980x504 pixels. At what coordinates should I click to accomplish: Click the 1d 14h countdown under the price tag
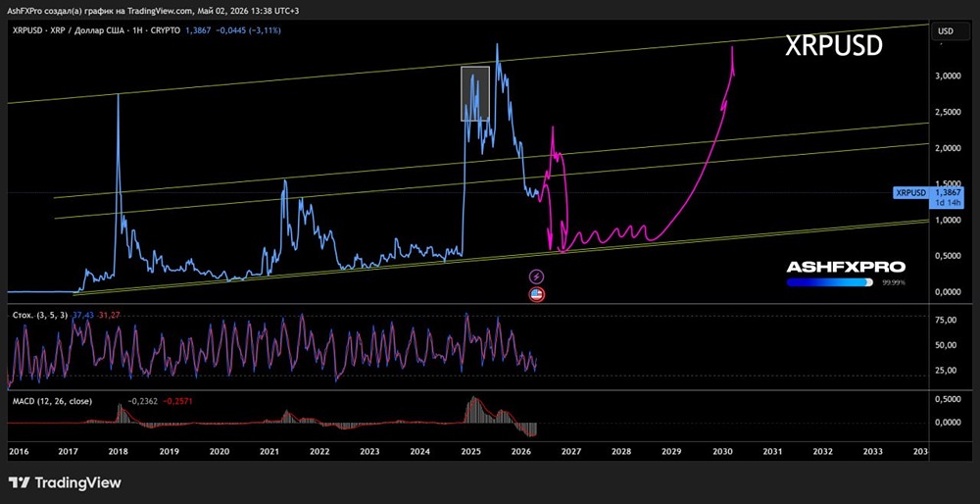pos(950,203)
